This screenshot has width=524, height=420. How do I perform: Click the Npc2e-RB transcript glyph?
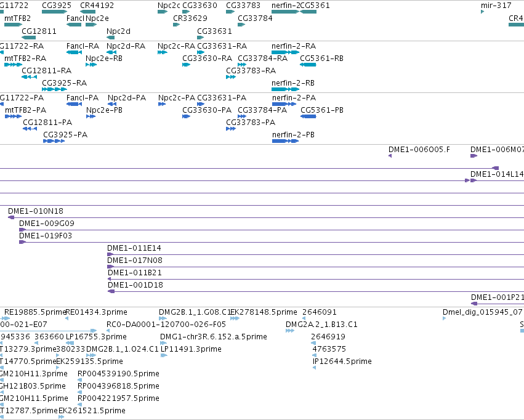(91, 65)
